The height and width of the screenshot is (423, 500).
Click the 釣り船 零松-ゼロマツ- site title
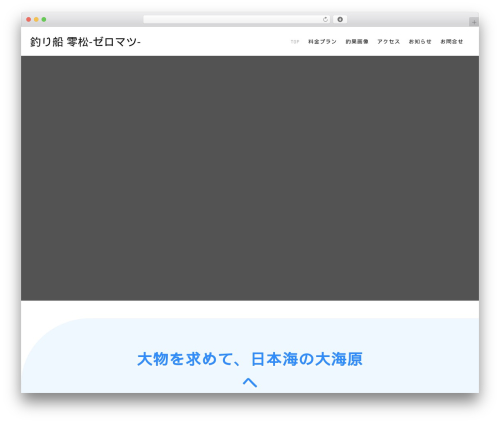click(x=85, y=42)
